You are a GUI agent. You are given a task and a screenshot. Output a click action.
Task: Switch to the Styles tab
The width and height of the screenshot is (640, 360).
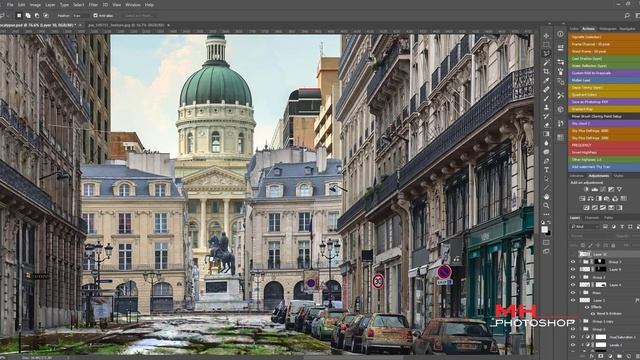619,176
